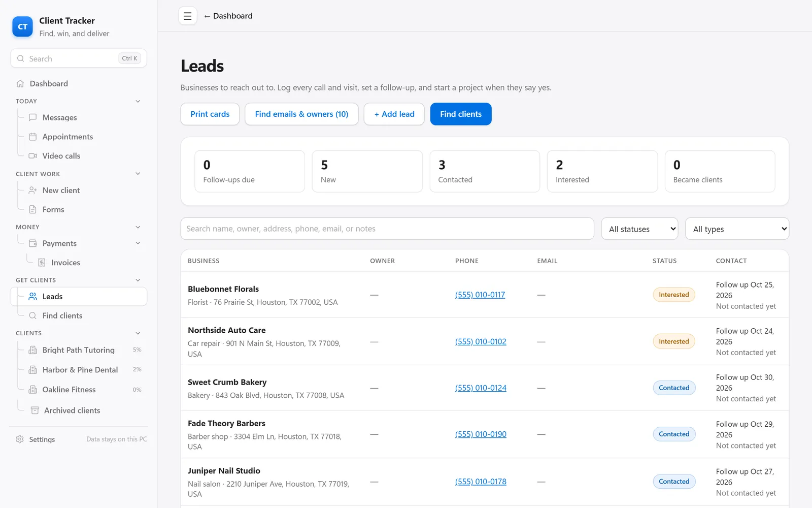Viewport: 812px width, 508px height.
Task: Click the Messages chat icon
Action: pos(33,117)
